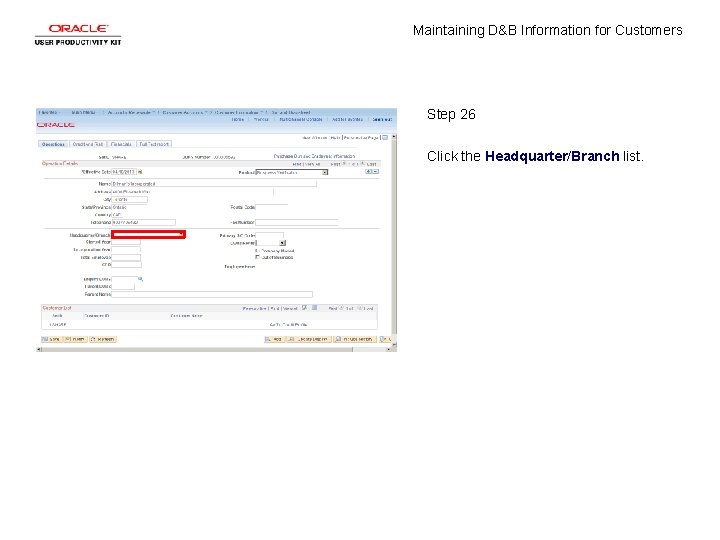Open the Ownership dropdown
This screenshot has height=540, width=720.
tap(271, 242)
